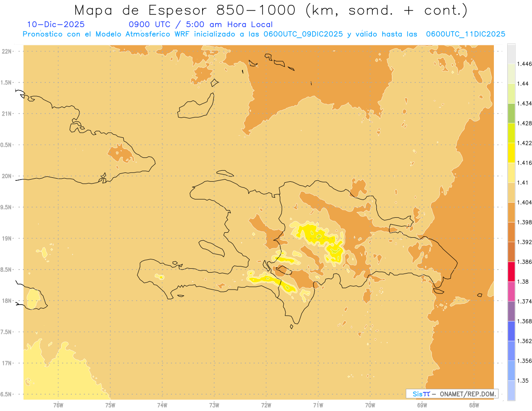The height and width of the screenshot is (411, 532).
Task: Click the legend value '1.446'
Action: (x=524, y=64)
